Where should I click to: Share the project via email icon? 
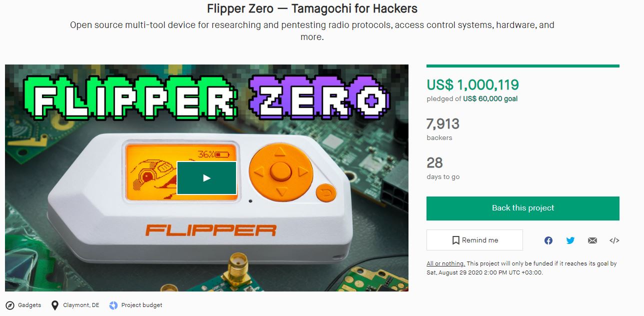[x=592, y=240]
